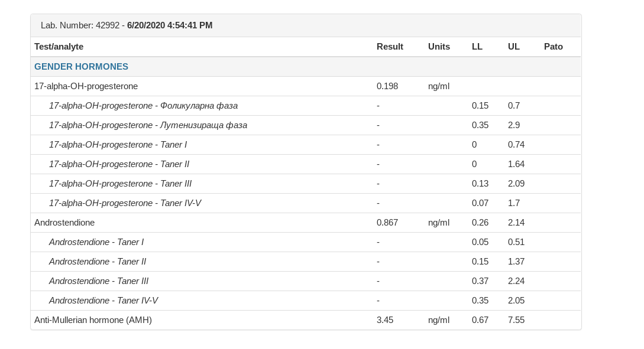
Task: Click the 17-alpha-OH-progesterone Лутенизираща фаза row
Action: coord(148,125)
